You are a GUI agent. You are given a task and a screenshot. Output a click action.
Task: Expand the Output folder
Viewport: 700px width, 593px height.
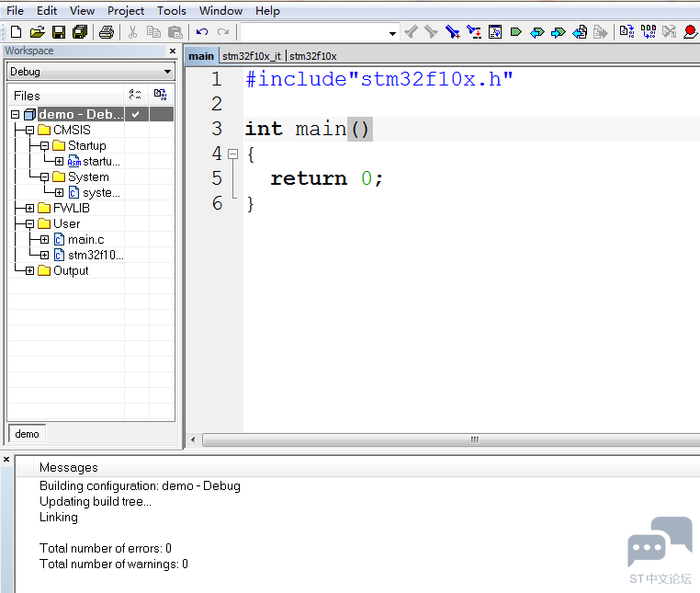click(x=30, y=271)
